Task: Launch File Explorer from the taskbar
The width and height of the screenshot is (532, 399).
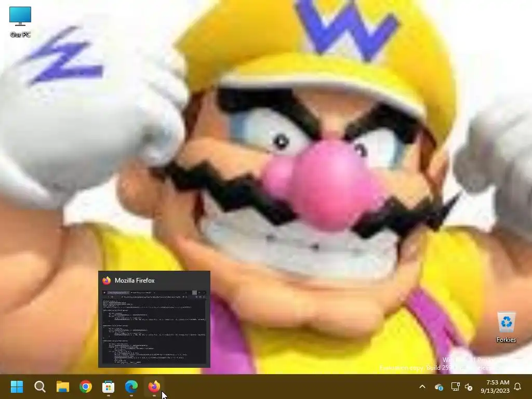Action: [63, 387]
